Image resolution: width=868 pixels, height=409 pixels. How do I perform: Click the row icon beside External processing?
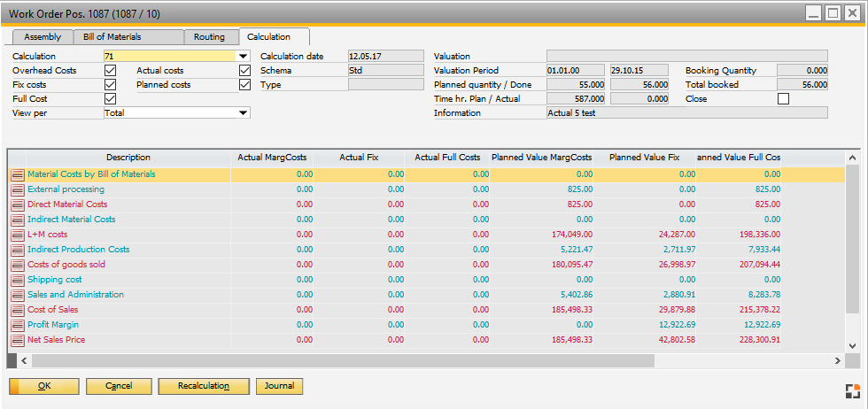(18, 189)
